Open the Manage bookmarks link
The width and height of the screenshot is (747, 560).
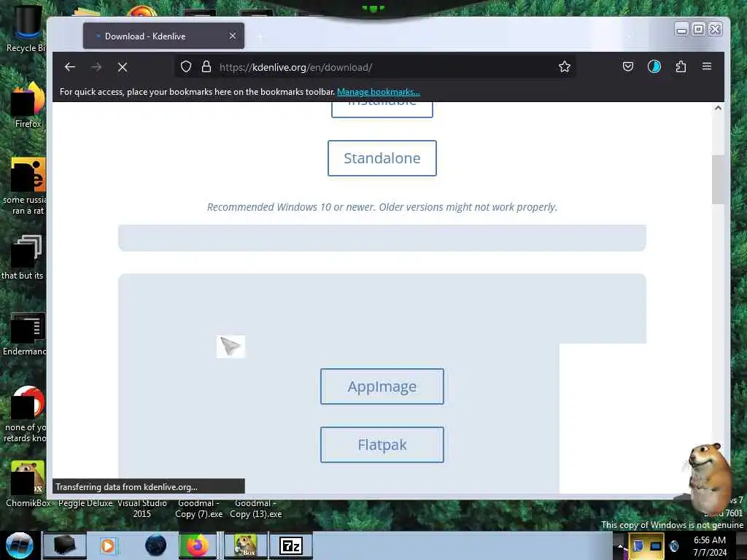click(x=379, y=92)
